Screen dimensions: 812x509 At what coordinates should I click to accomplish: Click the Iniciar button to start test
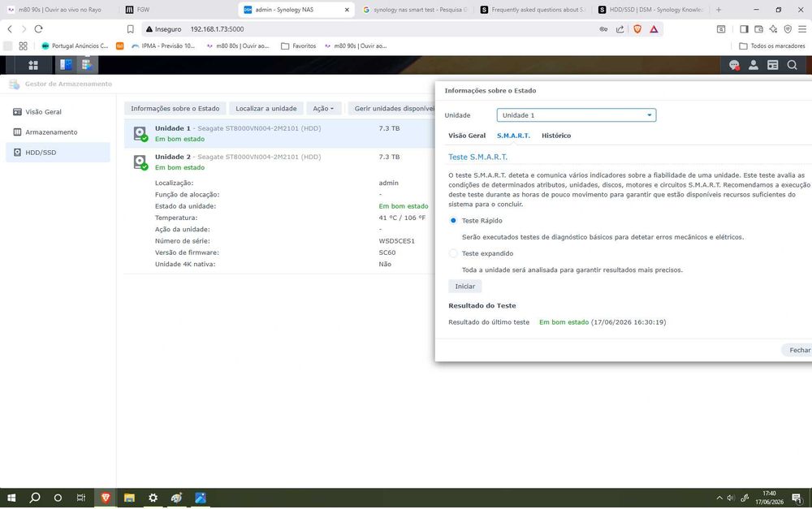(464, 287)
